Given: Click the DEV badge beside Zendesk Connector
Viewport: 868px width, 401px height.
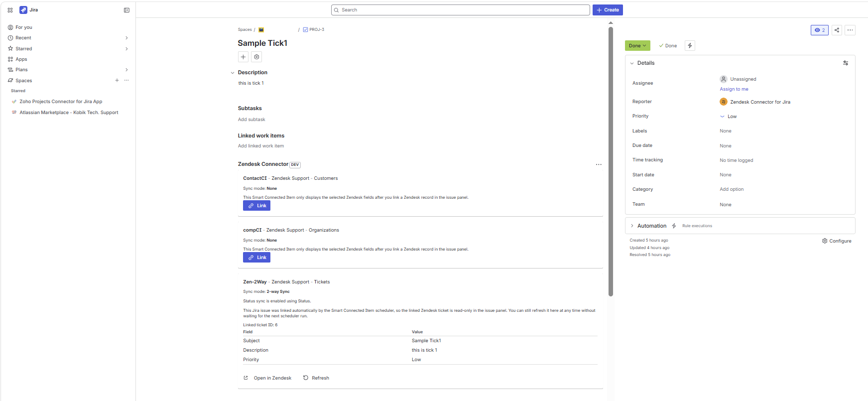Looking at the screenshot, I should [295, 165].
